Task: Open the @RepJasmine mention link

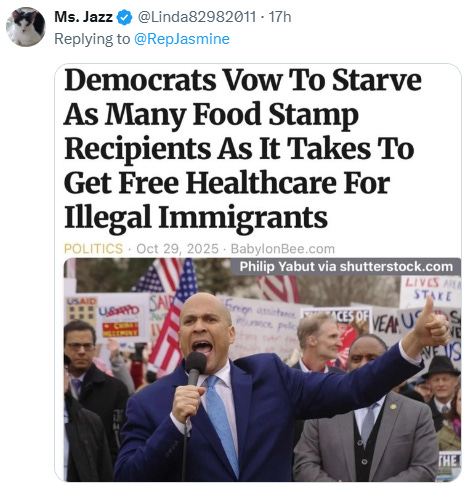Action: [182, 39]
